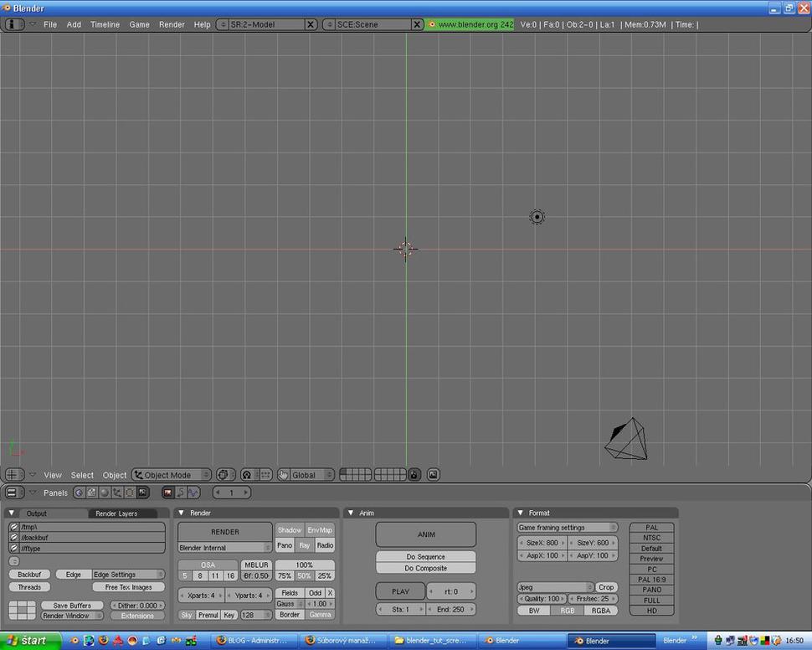Select the Anim/playback sub-context icon

coord(180,493)
